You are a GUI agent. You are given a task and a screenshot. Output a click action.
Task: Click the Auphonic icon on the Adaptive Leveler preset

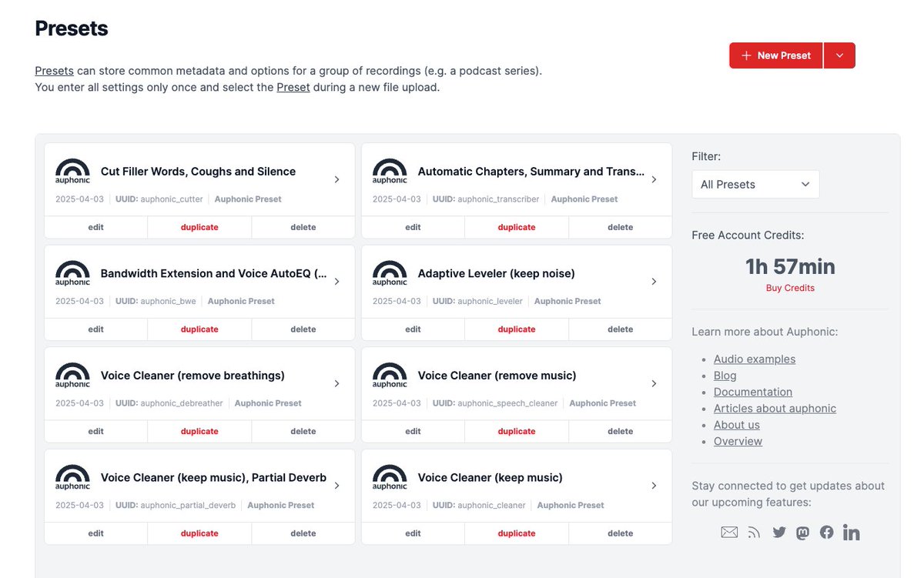pos(390,273)
